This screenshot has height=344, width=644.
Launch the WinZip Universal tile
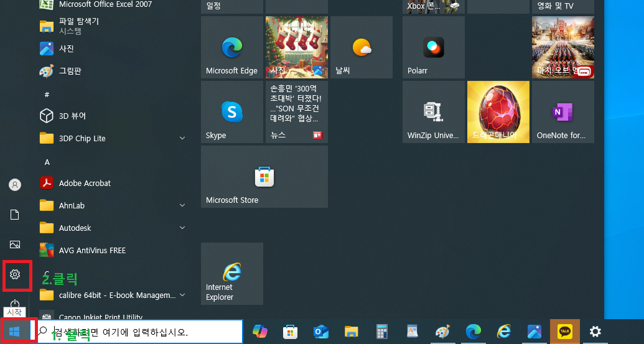[x=433, y=112]
